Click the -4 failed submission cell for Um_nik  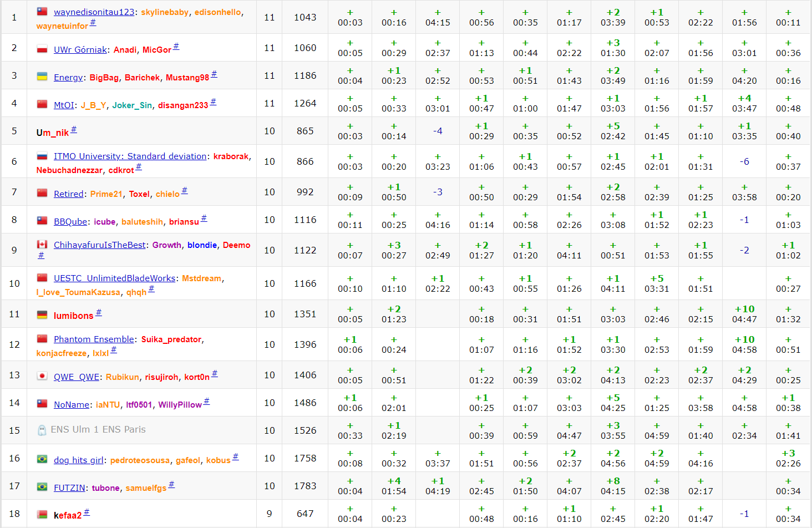point(438,131)
